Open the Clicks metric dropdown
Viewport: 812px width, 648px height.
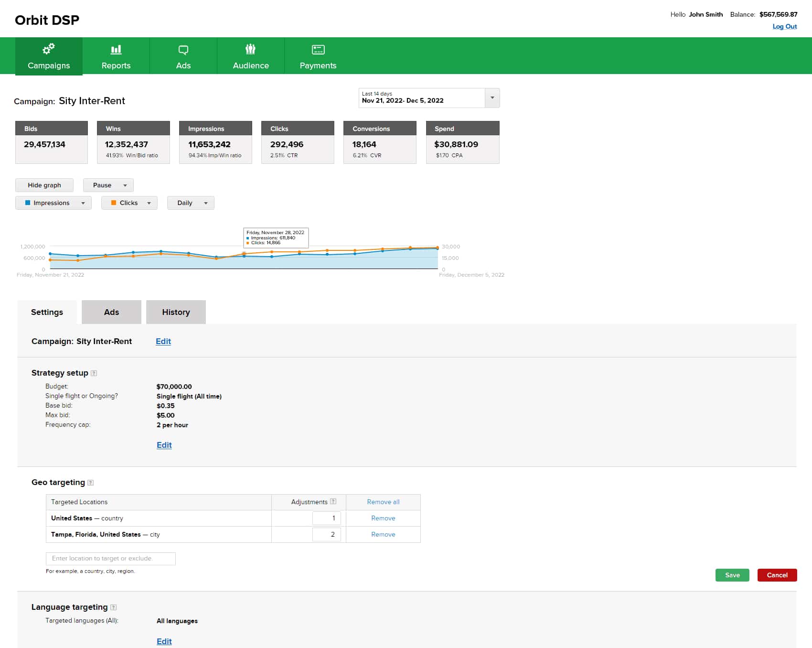(x=129, y=203)
